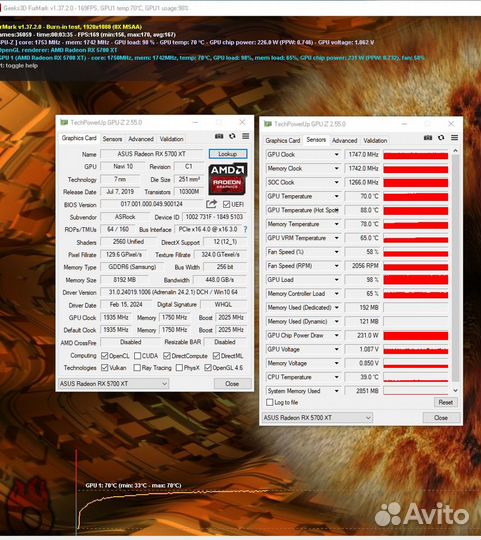Image resolution: width=481 pixels, height=540 pixels.
Task: Click the Reset button
Action: coord(446,402)
